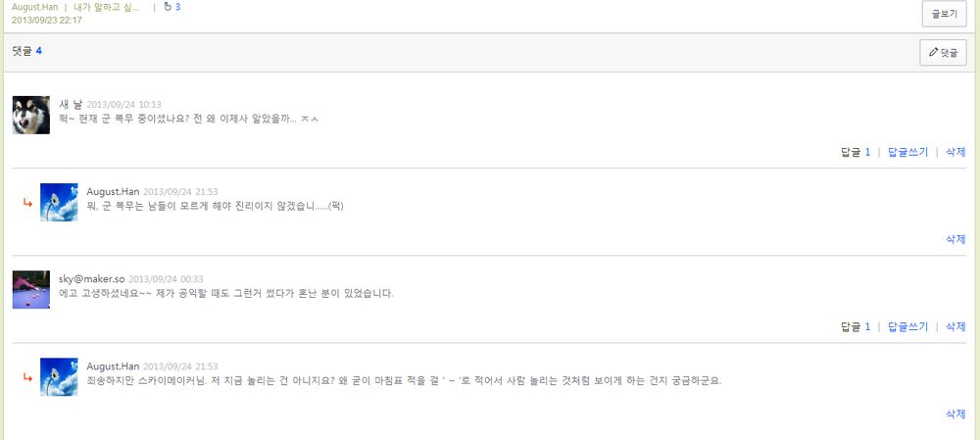980x440 pixels.
Task: Click August.Han's avatar on the 죄송하지만 reply
Action: 59,377
